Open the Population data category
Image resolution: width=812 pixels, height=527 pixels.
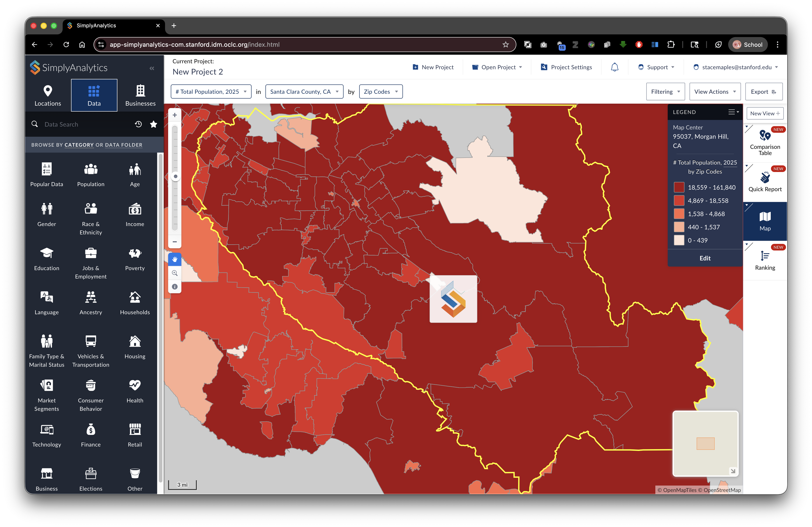(x=91, y=175)
